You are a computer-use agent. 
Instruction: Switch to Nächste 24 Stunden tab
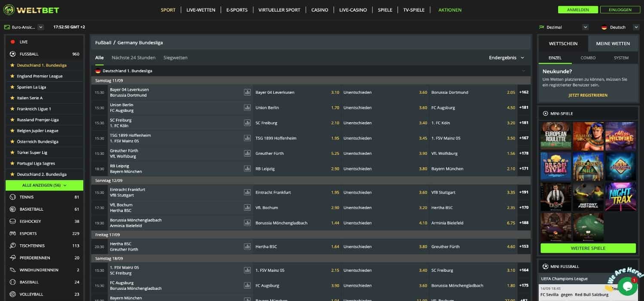point(134,58)
